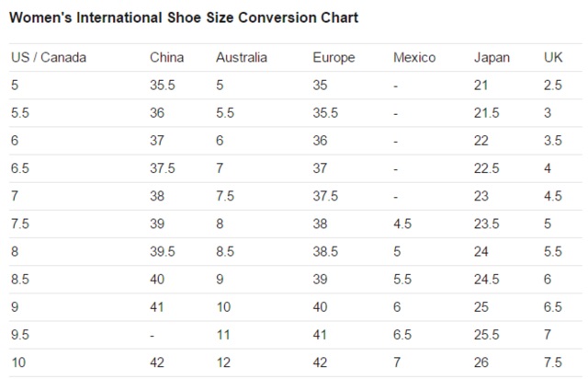Click the Europe column header
This screenshot has height=379, width=588.
tap(334, 58)
